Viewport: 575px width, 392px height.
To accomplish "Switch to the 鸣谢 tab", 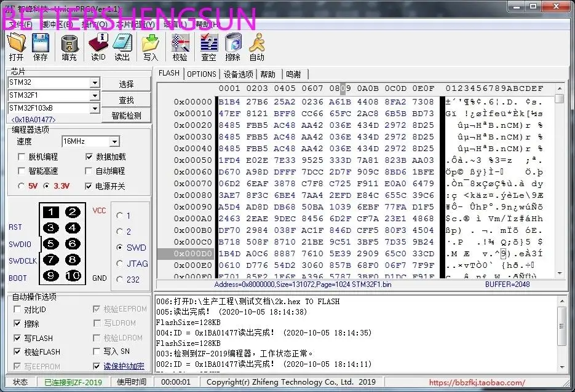I will (294, 74).
